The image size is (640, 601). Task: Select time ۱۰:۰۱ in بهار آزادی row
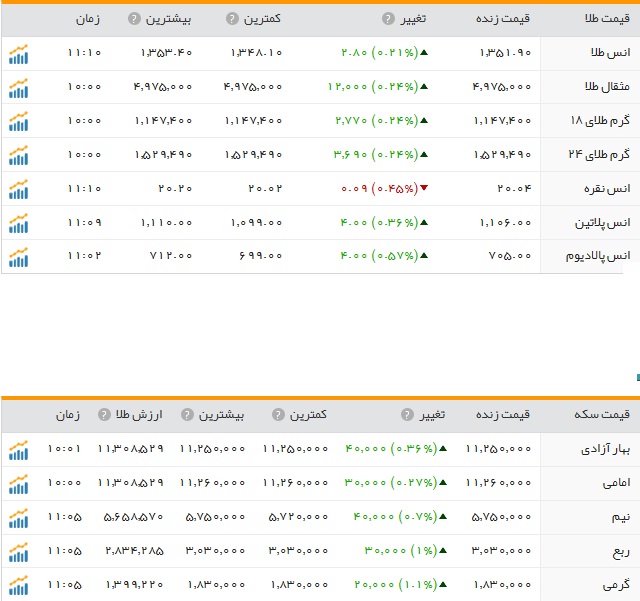(x=64, y=449)
